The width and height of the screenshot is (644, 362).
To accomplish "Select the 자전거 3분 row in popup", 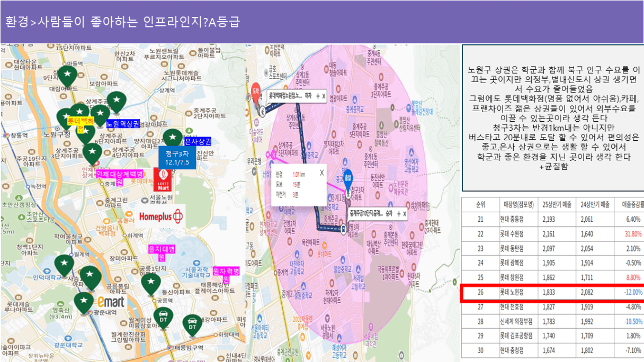I will click(x=288, y=194).
